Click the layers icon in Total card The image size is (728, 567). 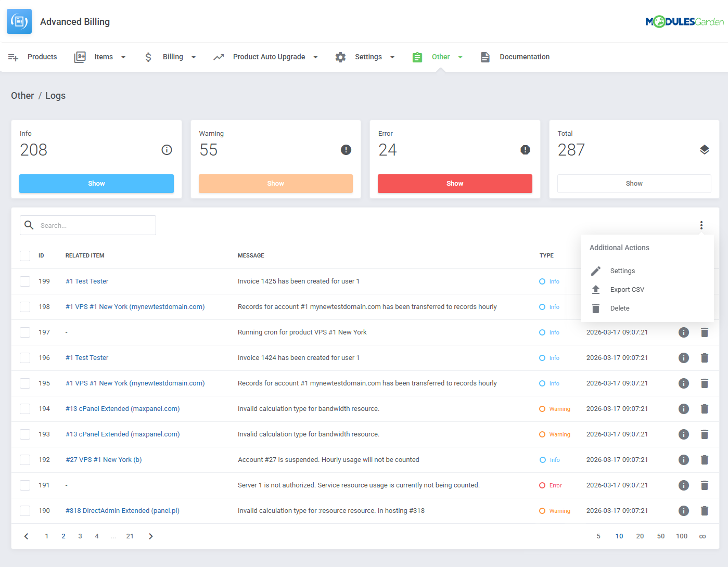[x=705, y=150]
